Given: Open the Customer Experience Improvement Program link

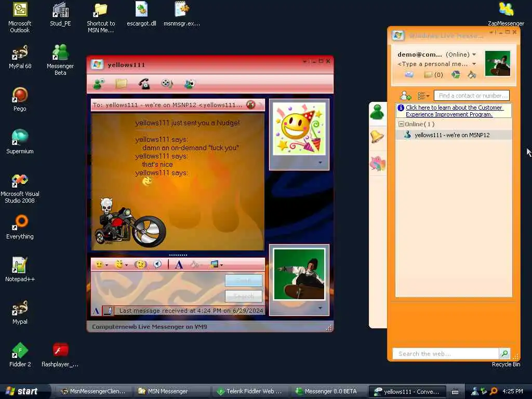Looking at the screenshot, I should click(x=454, y=111).
